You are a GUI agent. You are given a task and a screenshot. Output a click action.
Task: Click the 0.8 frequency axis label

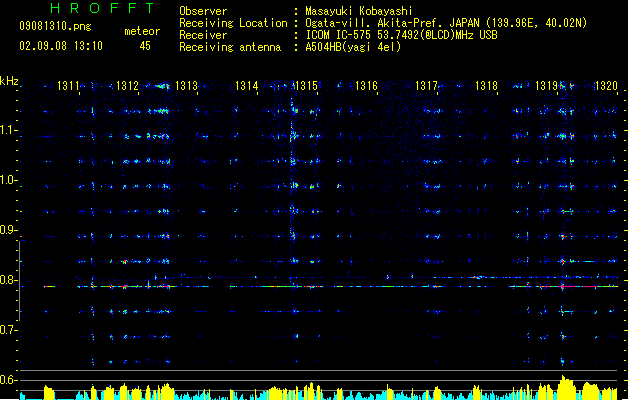tap(8, 280)
